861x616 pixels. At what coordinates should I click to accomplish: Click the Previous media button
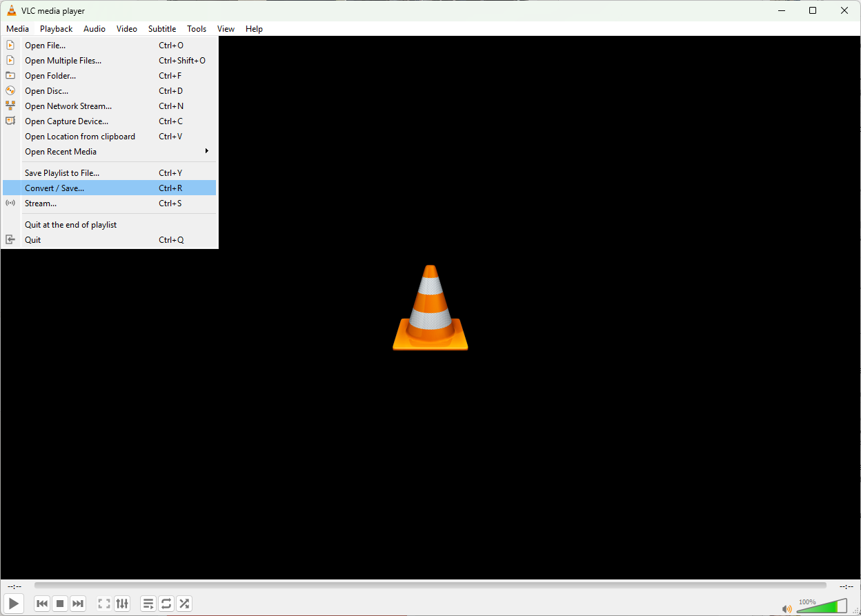coord(42,604)
